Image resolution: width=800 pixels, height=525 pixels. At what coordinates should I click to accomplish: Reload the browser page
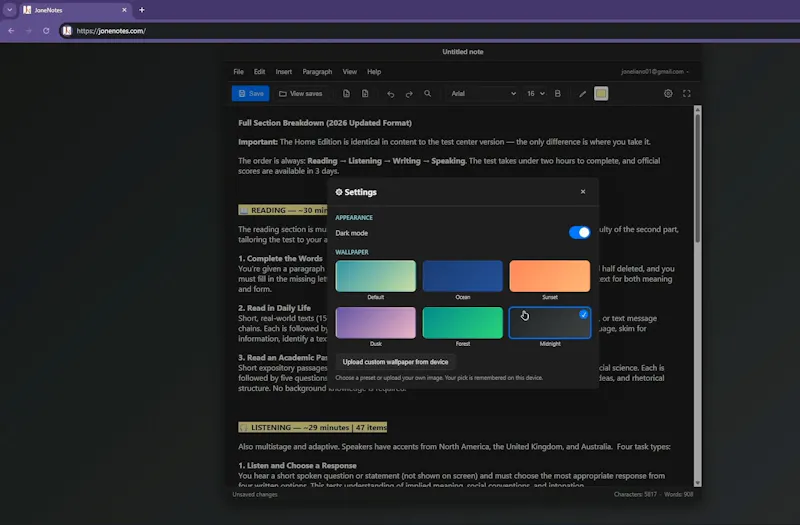click(x=46, y=31)
